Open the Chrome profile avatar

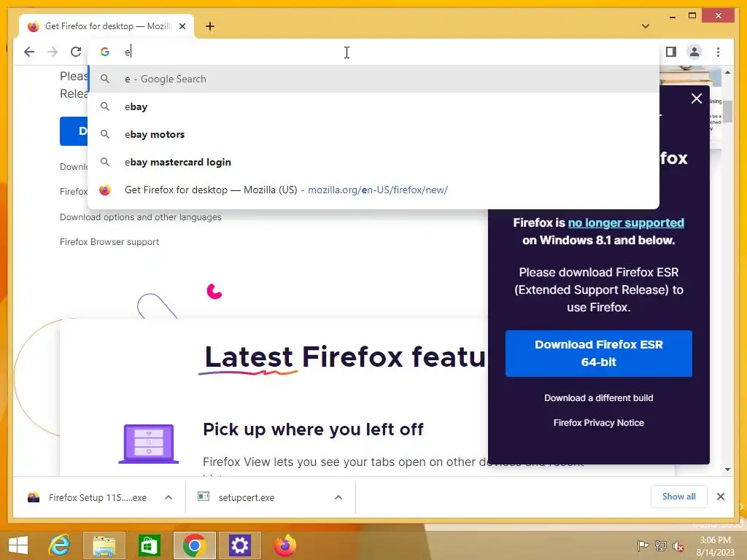pos(694,52)
